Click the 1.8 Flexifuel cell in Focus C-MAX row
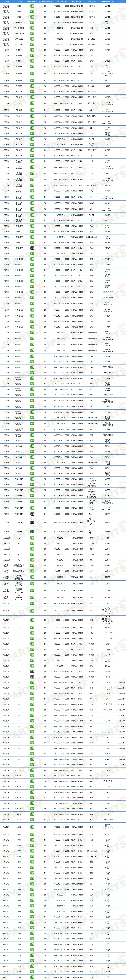This screenshot has height=980, width=126. [92, 185]
